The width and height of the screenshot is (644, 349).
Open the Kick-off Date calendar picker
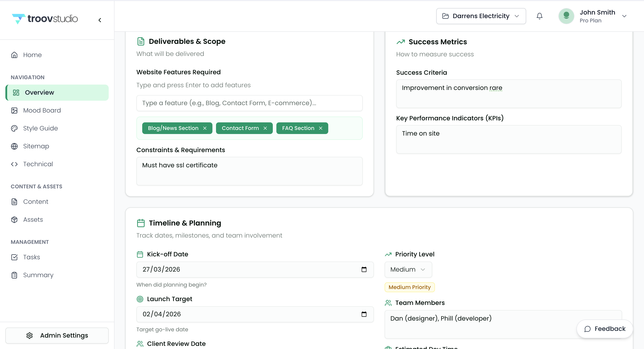[364, 269]
